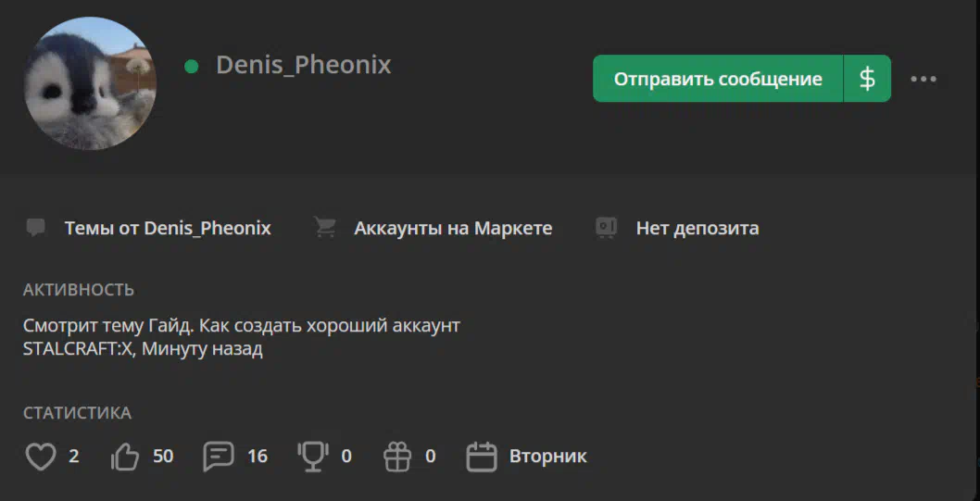Screen dimensions: 980x501
Task: Click the dollar sign transfer button
Action: pos(868,79)
